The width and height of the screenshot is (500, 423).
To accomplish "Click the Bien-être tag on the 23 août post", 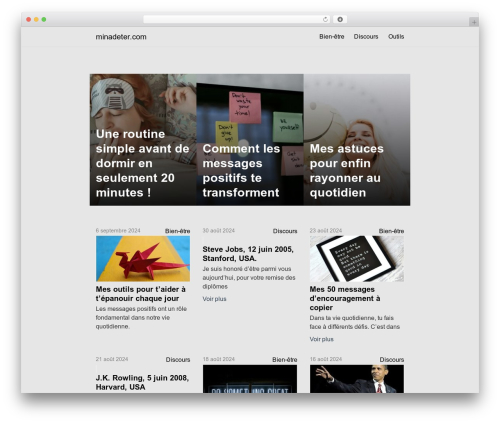I will pos(391,231).
